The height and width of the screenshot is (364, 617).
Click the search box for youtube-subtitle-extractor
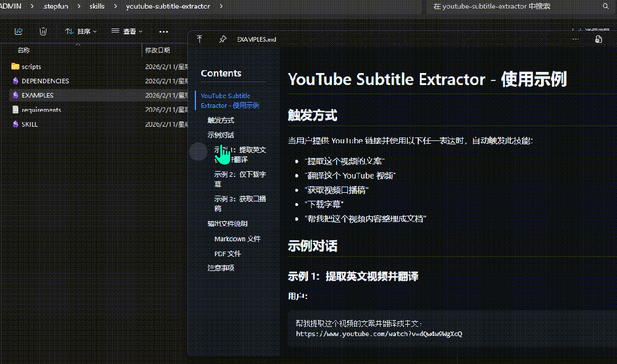click(x=514, y=6)
